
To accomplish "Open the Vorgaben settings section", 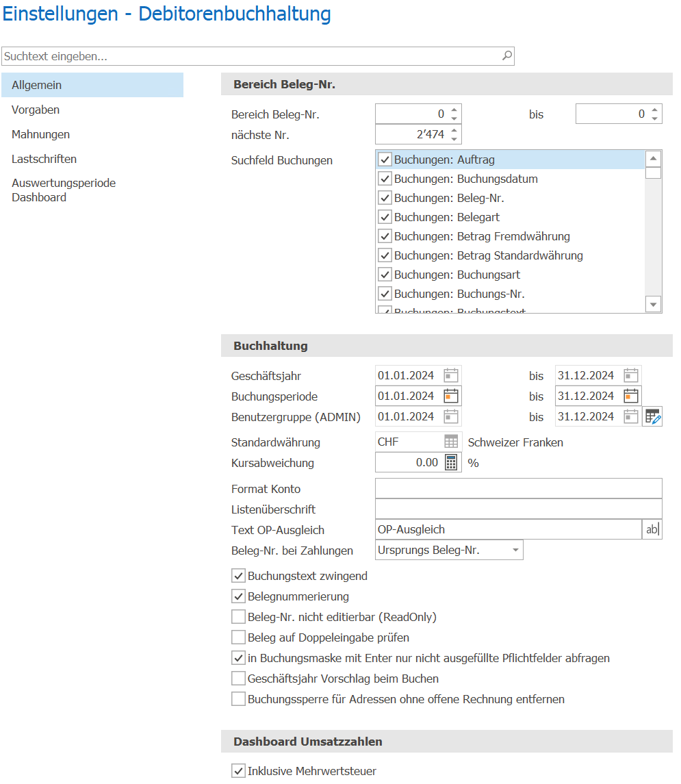I will click(x=36, y=110).
